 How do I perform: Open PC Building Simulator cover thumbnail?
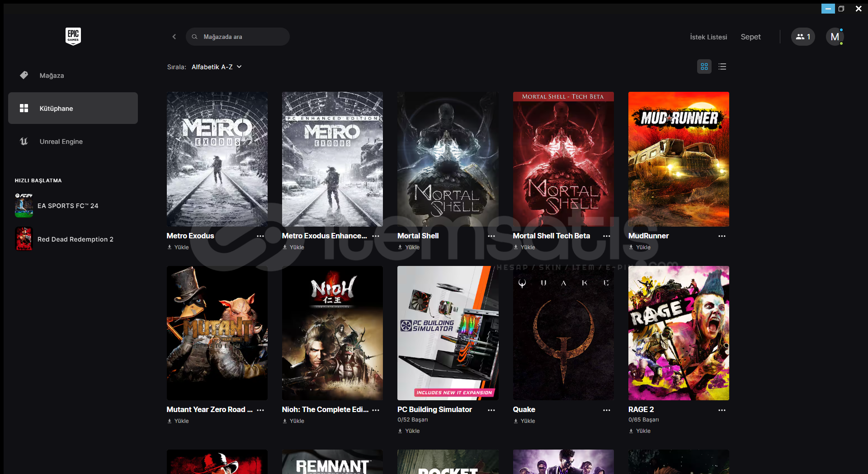448,333
